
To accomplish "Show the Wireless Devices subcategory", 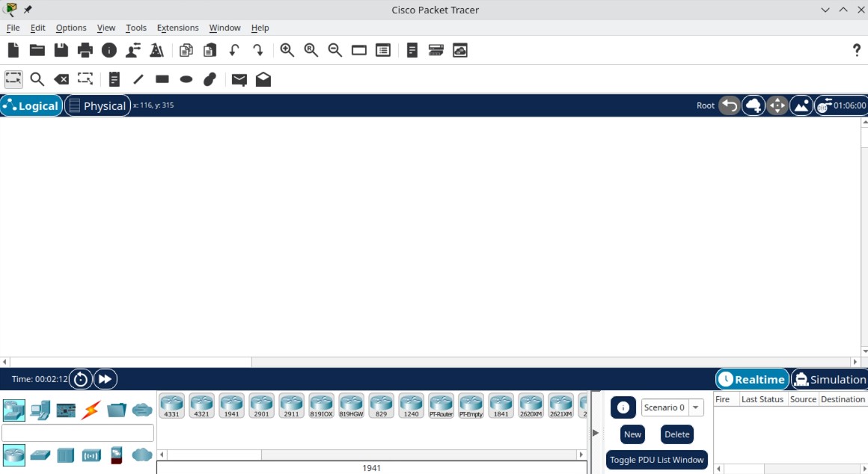I will coord(91,455).
